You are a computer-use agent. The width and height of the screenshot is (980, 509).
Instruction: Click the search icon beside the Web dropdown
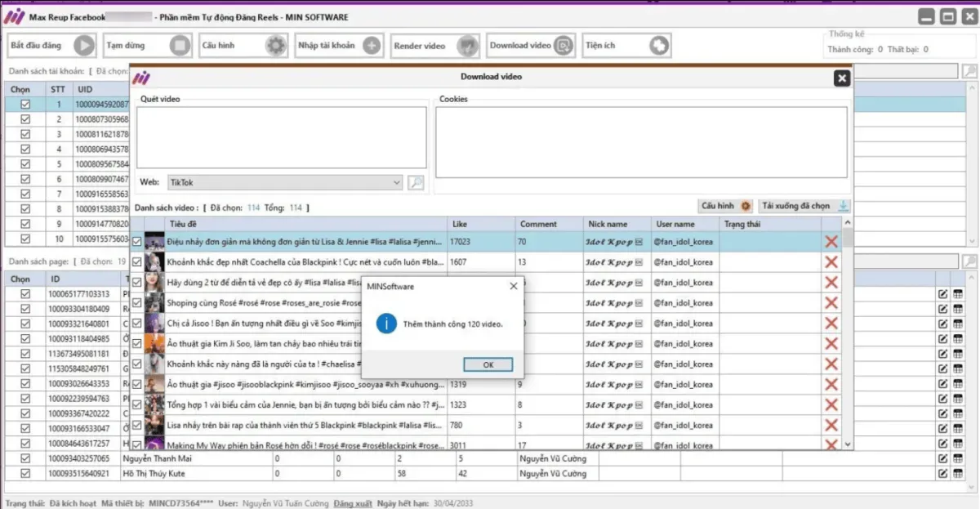[x=416, y=182]
